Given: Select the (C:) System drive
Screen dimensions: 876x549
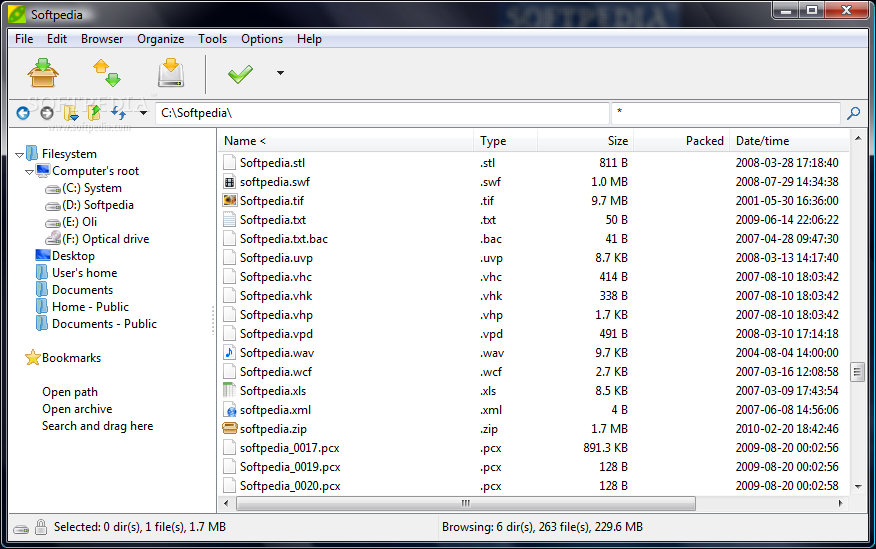Looking at the screenshot, I should coord(92,188).
